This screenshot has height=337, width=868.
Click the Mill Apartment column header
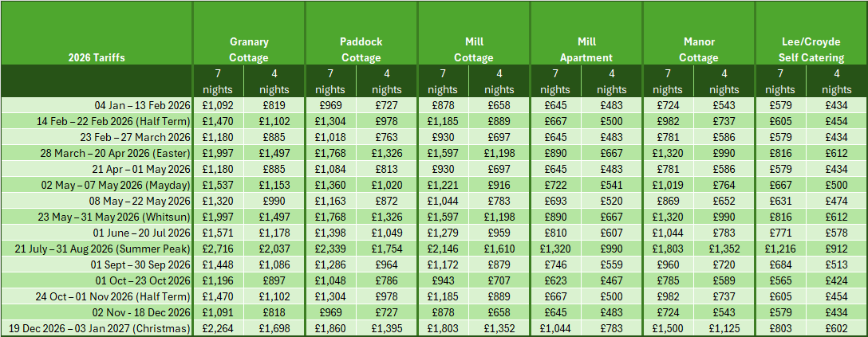(x=586, y=49)
